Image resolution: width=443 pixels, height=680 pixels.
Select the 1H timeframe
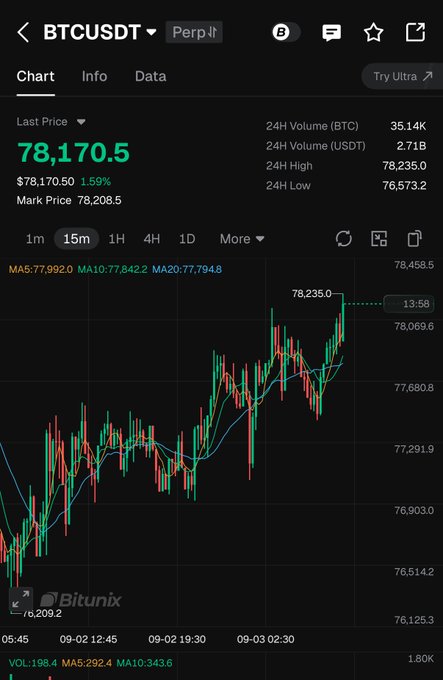(117, 239)
